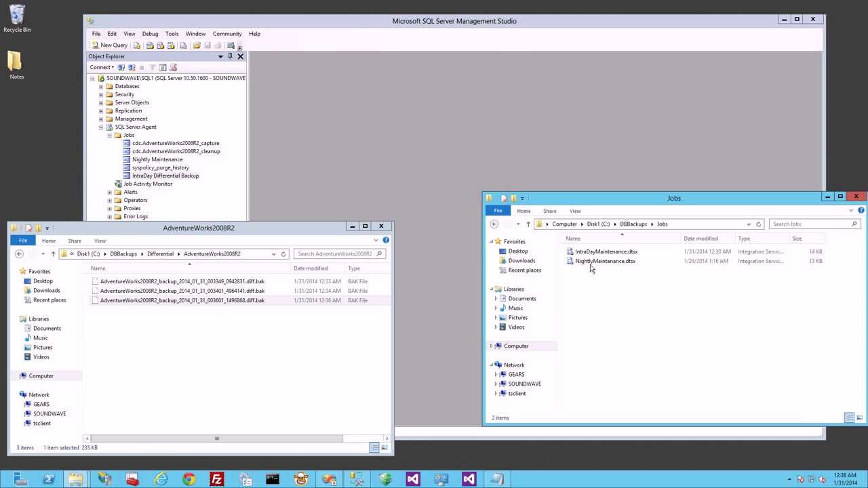Open the Share tab in AdventureWorks2008R2 window
This screenshot has width=868, height=488.
(x=75, y=241)
